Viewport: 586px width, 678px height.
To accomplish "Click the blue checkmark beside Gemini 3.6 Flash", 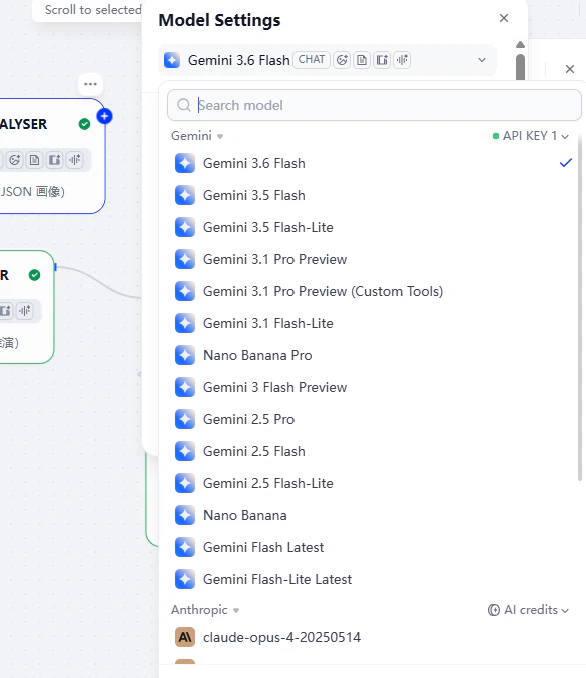I will [566, 163].
